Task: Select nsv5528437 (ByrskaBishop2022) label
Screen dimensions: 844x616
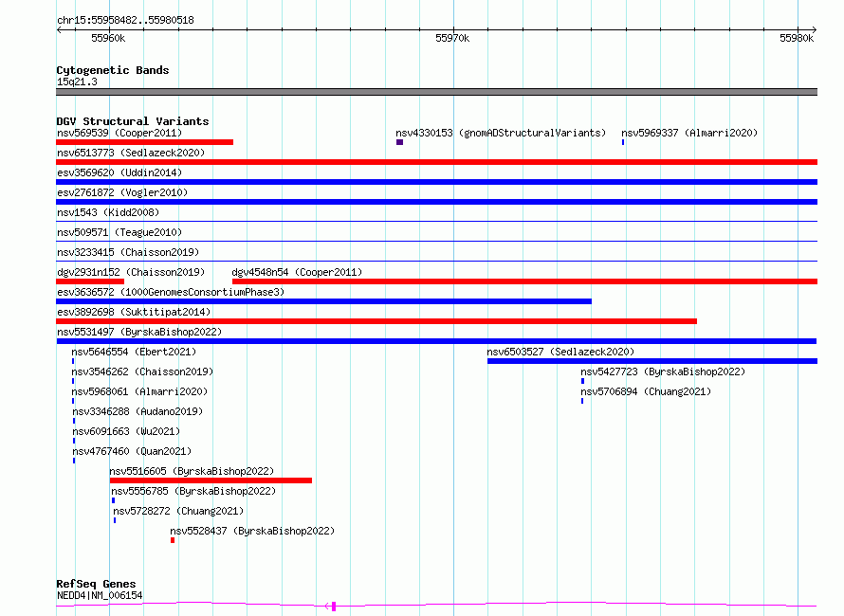Action: (x=252, y=531)
